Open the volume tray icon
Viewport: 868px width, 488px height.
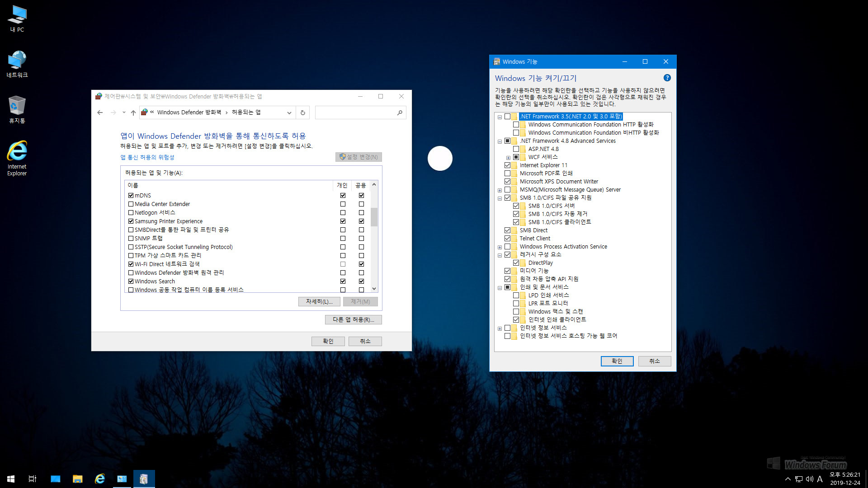tap(809, 479)
